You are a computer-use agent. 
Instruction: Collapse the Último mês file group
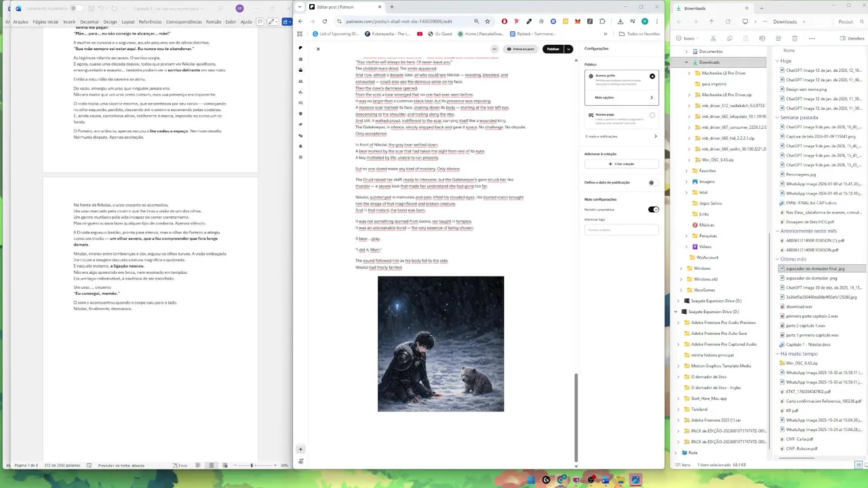[778, 259]
